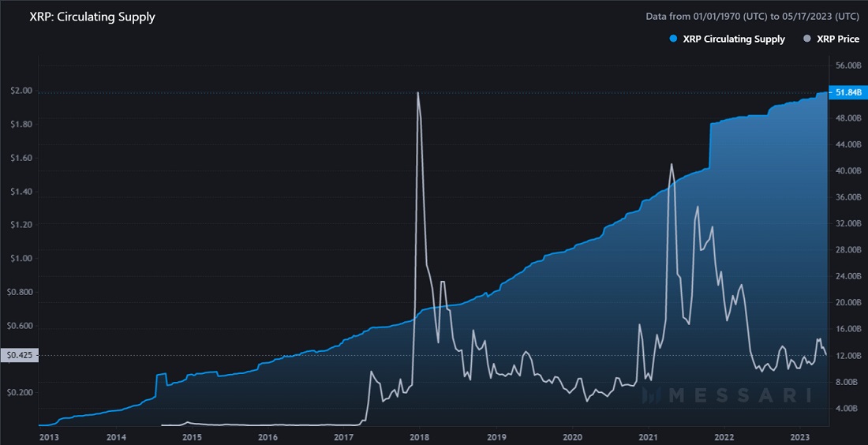Click the 2015 year label on time axis
The width and height of the screenshot is (868, 445).
[x=192, y=437]
